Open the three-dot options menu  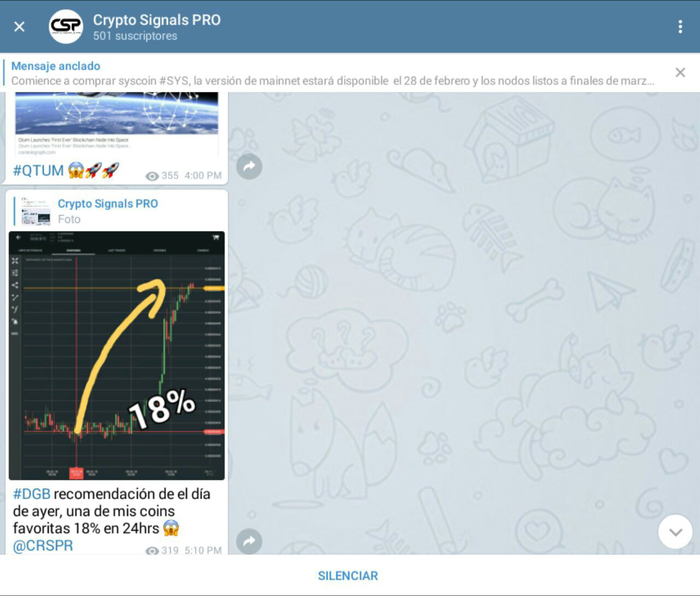680,26
